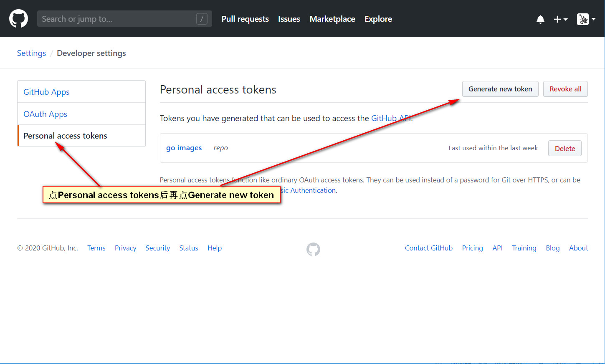Open Issues in top navigation

point(289,19)
